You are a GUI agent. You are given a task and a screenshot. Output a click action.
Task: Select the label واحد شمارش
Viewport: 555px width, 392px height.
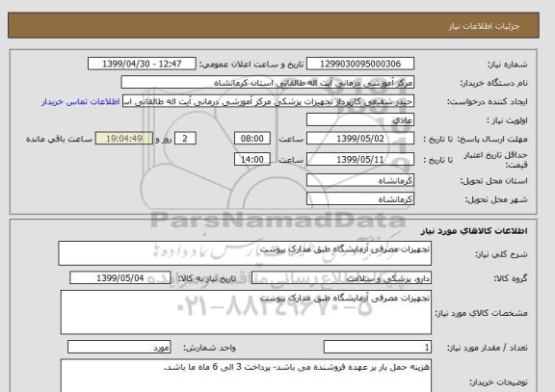[209, 348]
